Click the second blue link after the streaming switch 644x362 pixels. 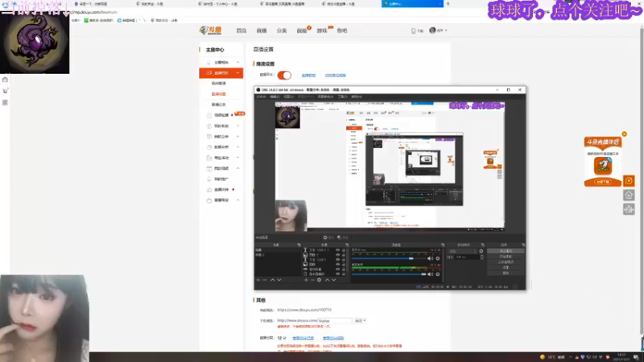[335, 76]
